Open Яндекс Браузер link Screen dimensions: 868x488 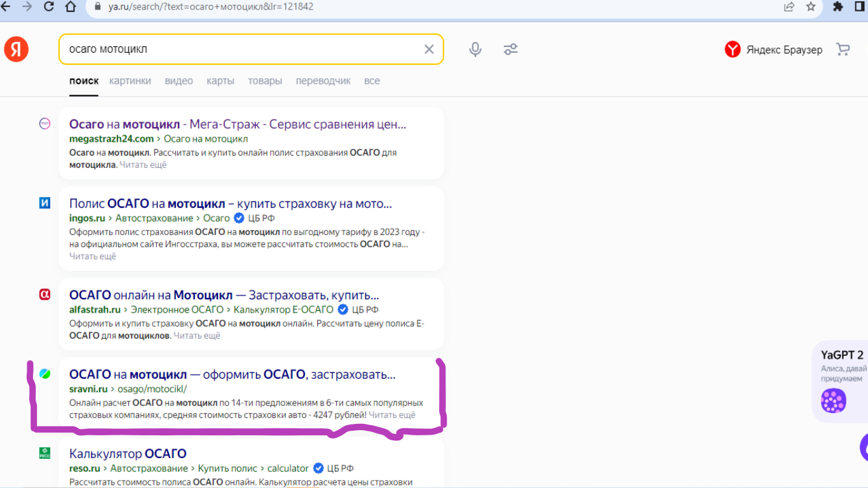pos(773,50)
